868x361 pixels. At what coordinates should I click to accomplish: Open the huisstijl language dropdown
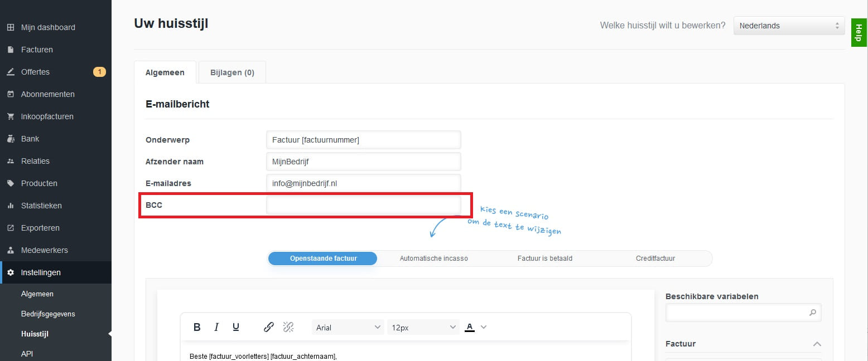788,26
